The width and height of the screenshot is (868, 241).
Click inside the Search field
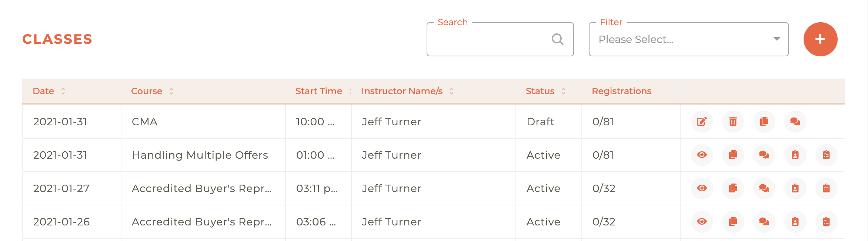493,39
